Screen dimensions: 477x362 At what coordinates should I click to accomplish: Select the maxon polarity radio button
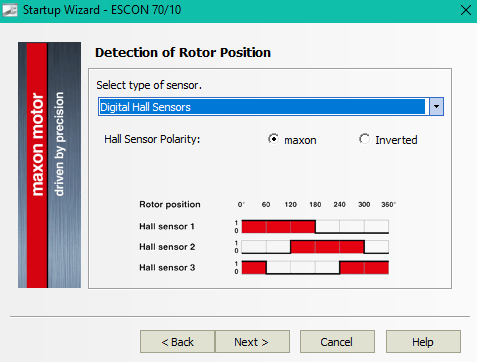273,139
